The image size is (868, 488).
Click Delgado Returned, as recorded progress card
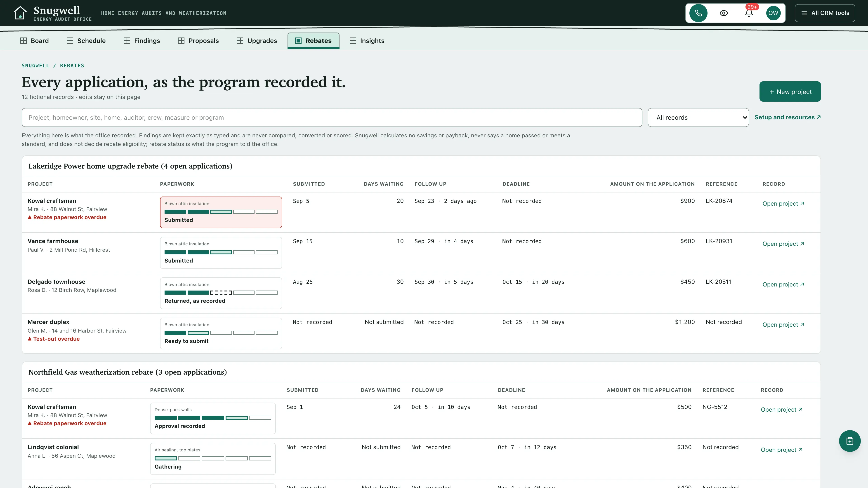pos(221,293)
